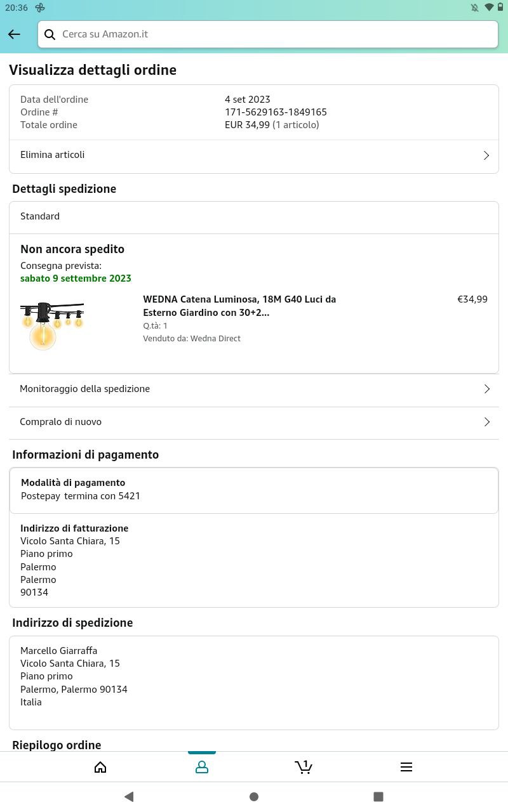Screen dimensions: 508x812
Task: Select Elimina articoli row
Action: click(254, 155)
